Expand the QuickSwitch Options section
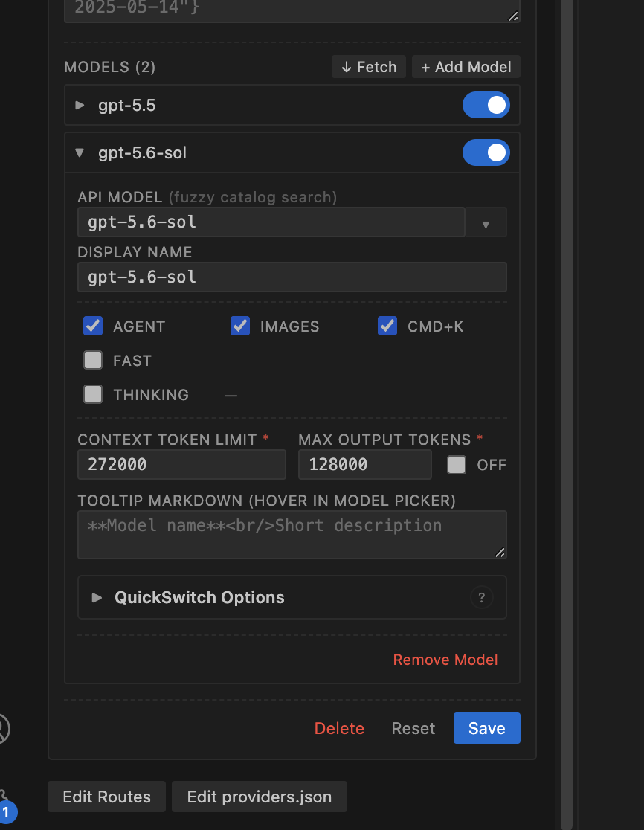Screen dimensions: 644x830 [292, 597]
